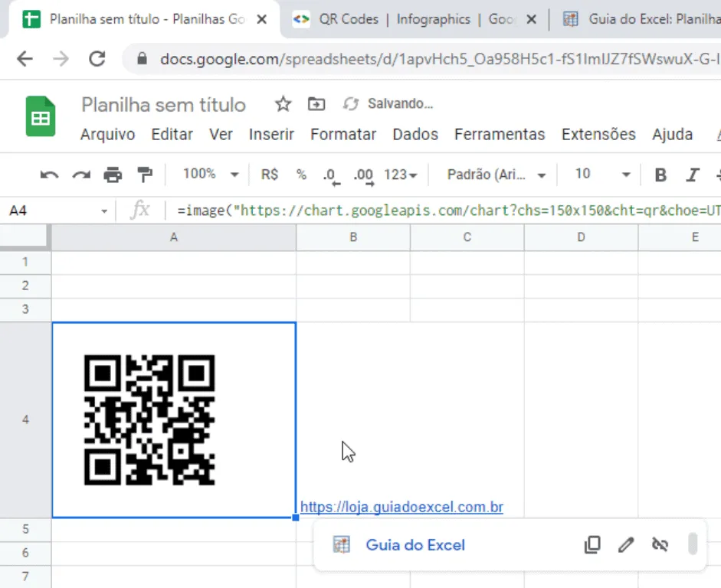
Task: Click the A4 name box field
Action: click(x=57, y=211)
